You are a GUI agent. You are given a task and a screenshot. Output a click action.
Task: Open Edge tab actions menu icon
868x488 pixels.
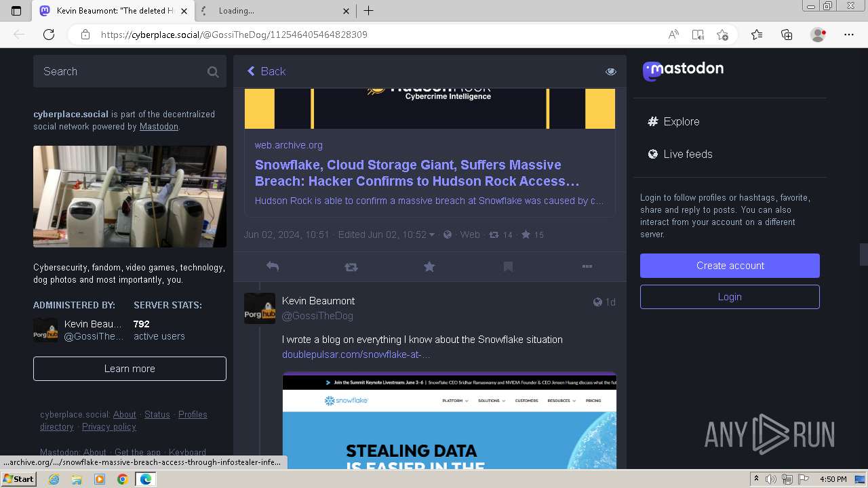click(16, 11)
